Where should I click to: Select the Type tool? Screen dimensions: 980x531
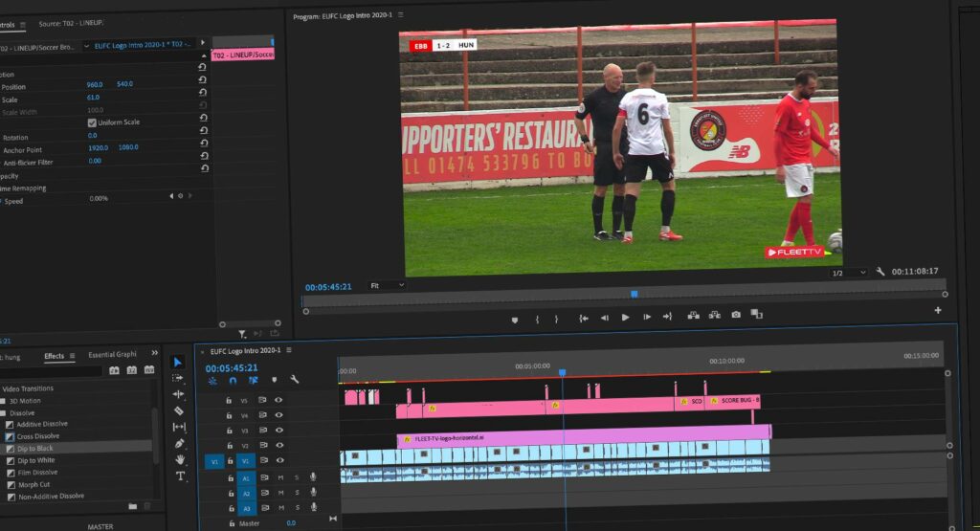pos(180,476)
